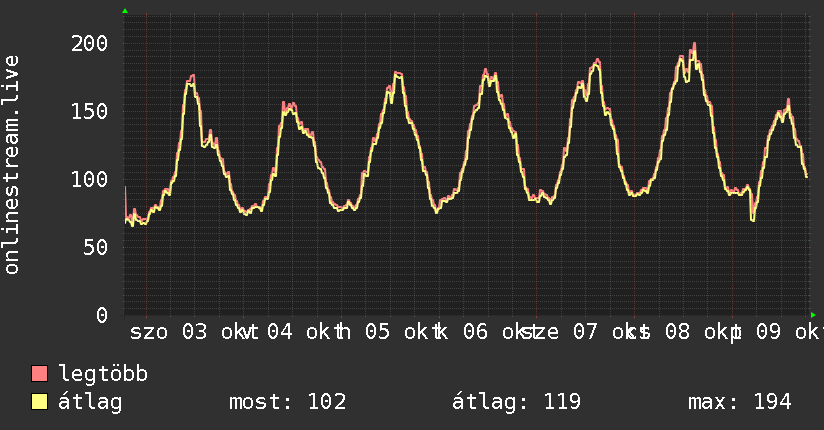Image resolution: width=824 pixels, height=430 pixels.
Task: Click the 200 y-axis label
Action: click(89, 44)
